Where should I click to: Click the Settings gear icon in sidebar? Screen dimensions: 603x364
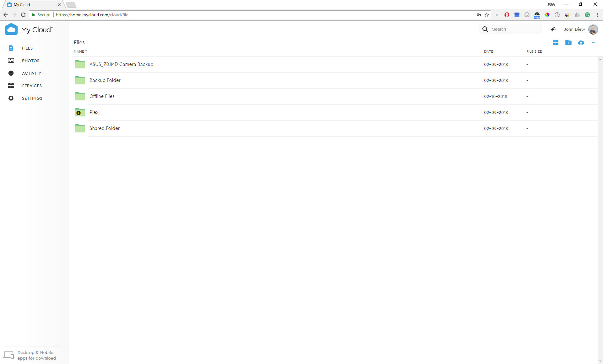pos(11,98)
